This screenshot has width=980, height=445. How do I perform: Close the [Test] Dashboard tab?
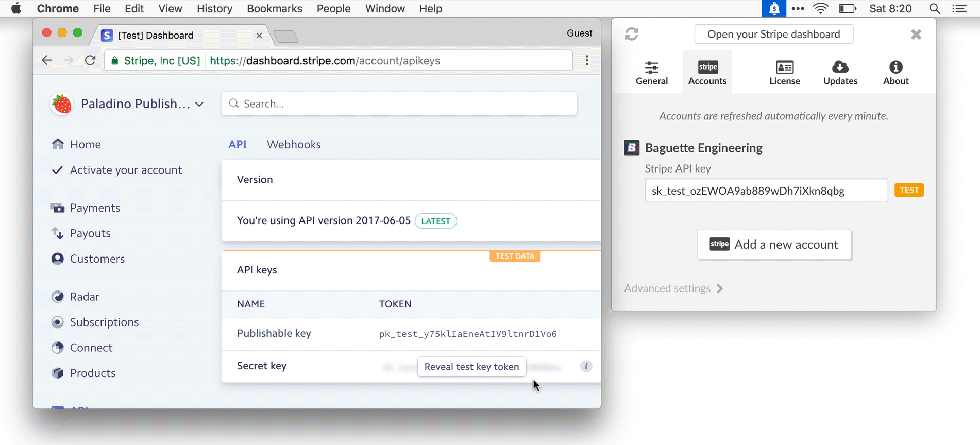(259, 36)
